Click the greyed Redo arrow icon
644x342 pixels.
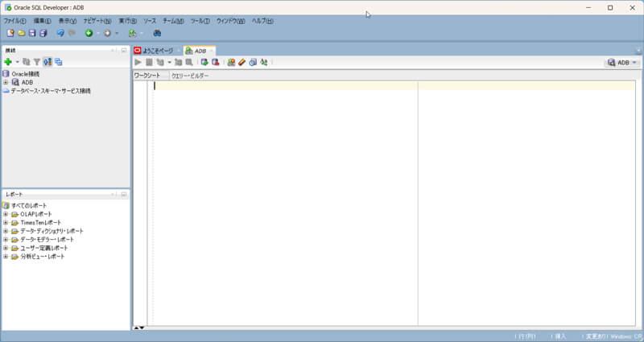tap(72, 33)
